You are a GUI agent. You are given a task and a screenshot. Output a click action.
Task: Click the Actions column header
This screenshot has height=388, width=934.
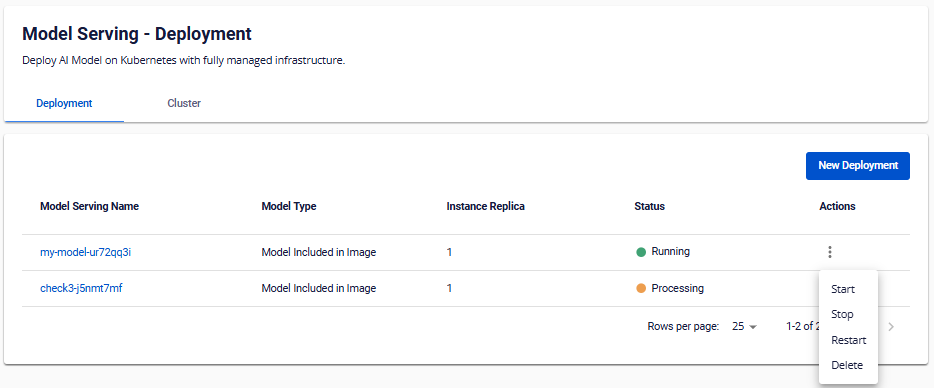(x=838, y=206)
